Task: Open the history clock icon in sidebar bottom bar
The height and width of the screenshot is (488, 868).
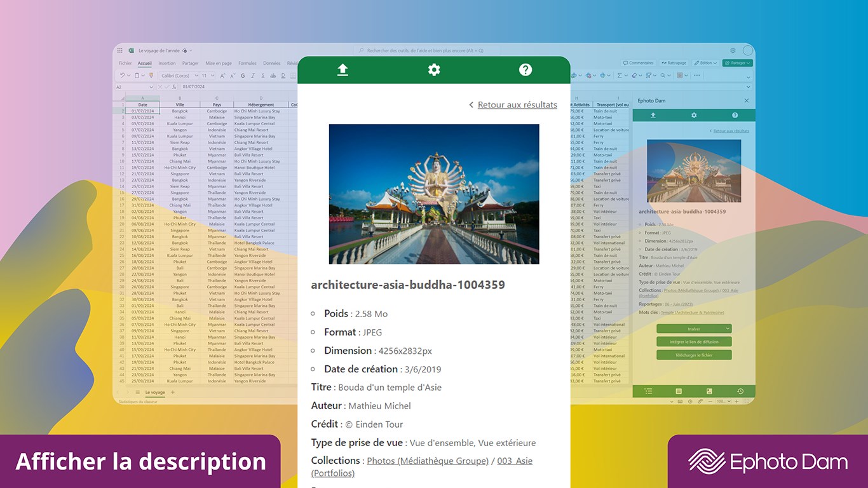Action: click(x=740, y=391)
